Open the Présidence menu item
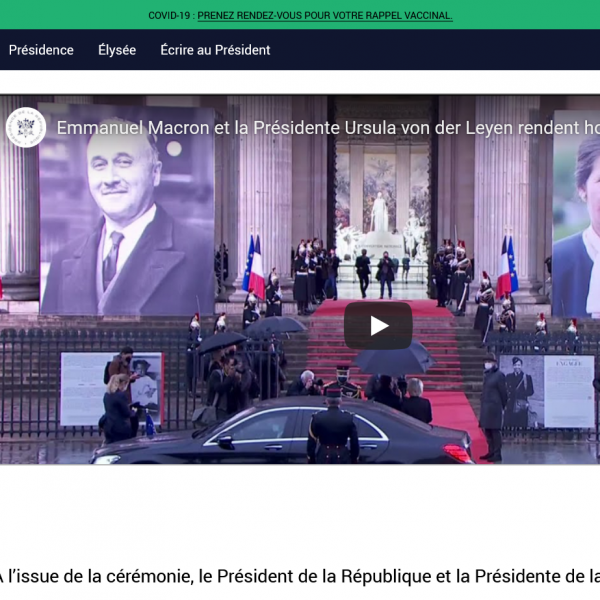The image size is (600, 600). pyautogui.click(x=41, y=50)
